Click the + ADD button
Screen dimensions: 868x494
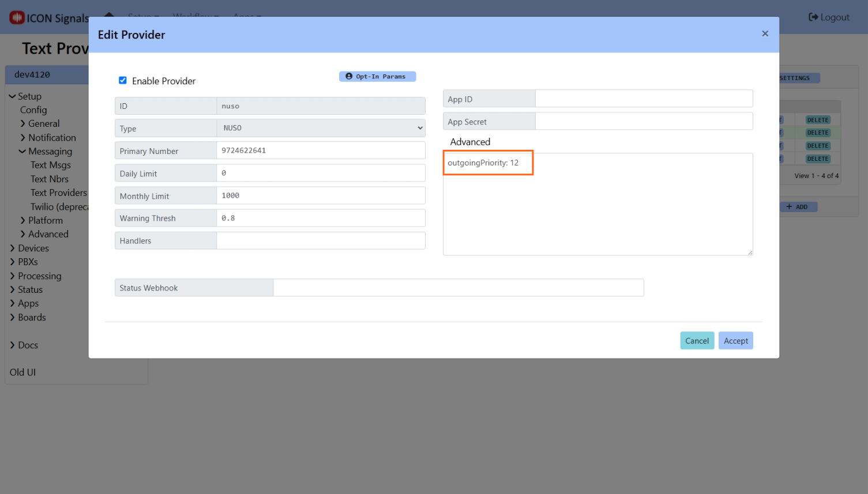click(799, 206)
